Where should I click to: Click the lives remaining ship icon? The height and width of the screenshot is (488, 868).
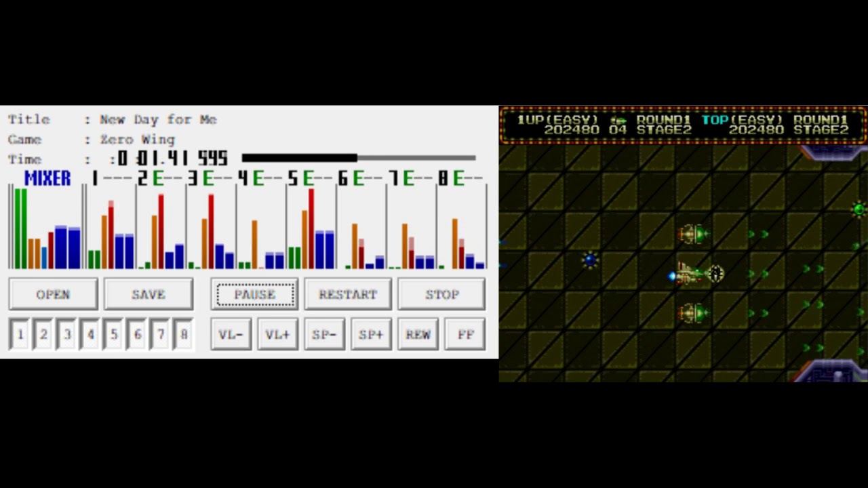617,121
